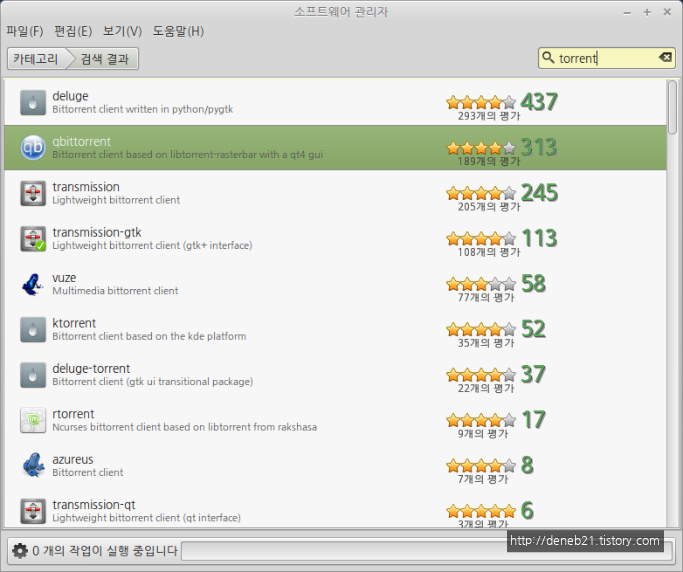Screen dimensions: 683x572
Task: Open the 보기(V) menu
Action: point(122,31)
